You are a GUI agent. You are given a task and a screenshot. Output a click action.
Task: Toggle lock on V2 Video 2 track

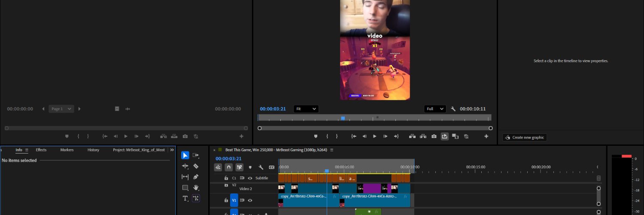(226, 185)
